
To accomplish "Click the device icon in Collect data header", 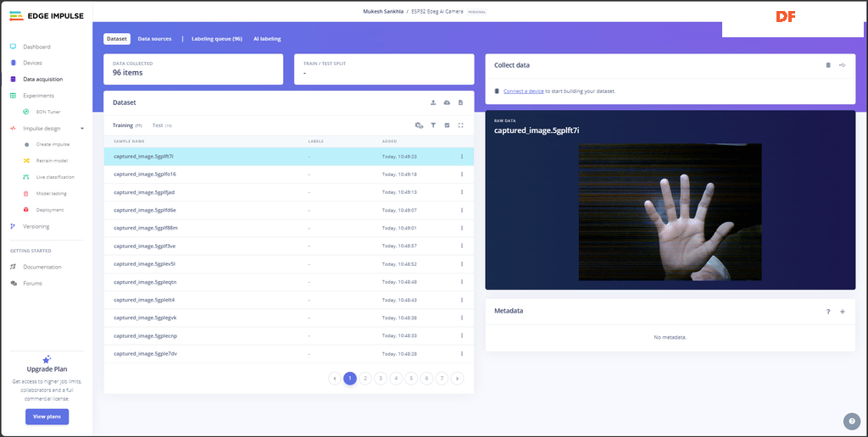I will (x=828, y=65).
